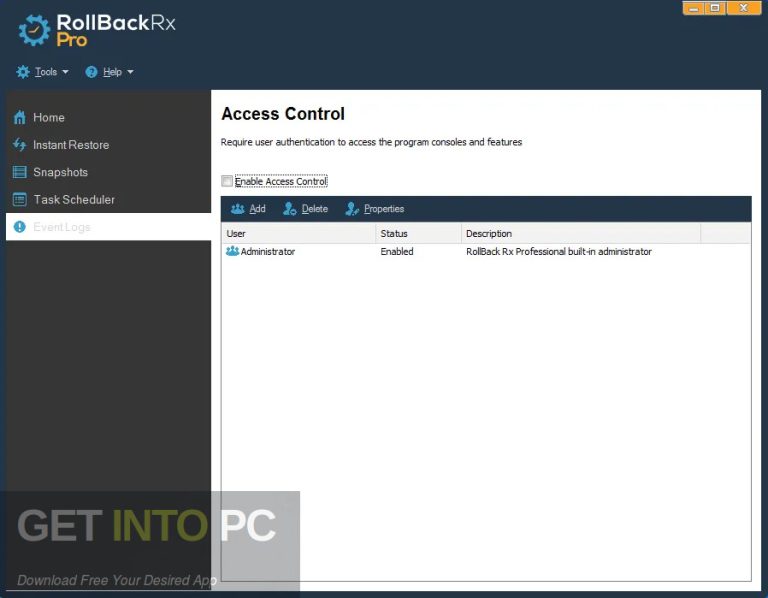The height and width of the screenshot is (598, 768).
Task: Minimize the RollBack Rx window
Action: tap(694, 8)
